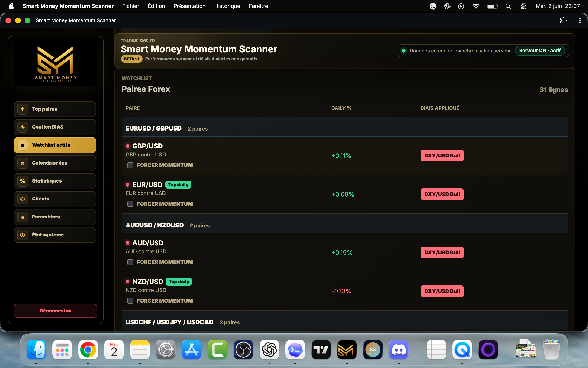Open Control Center in menu bar
The width and height of the screenshot is (588, 368).
[523, 6]
